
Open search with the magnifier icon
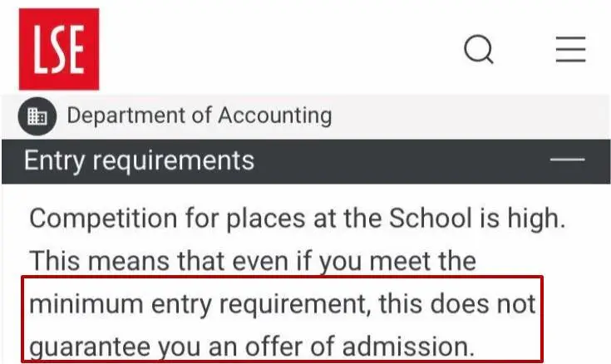tap(478, 50)
